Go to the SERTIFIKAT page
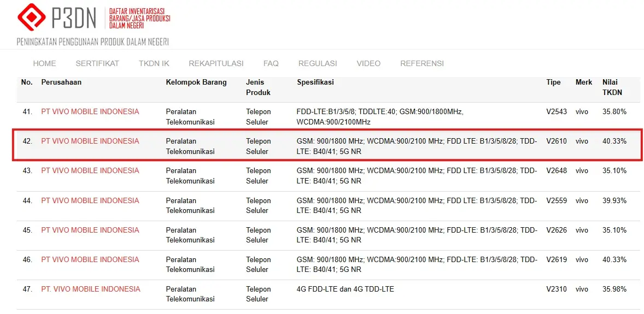644x314 pixels. pyautogui.click(x=97, y=64)
